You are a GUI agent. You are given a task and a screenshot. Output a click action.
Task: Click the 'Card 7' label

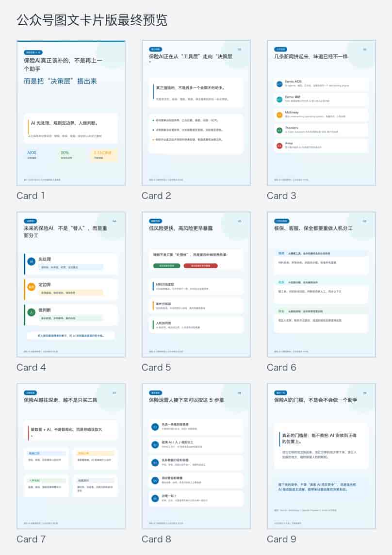(31, 539)
